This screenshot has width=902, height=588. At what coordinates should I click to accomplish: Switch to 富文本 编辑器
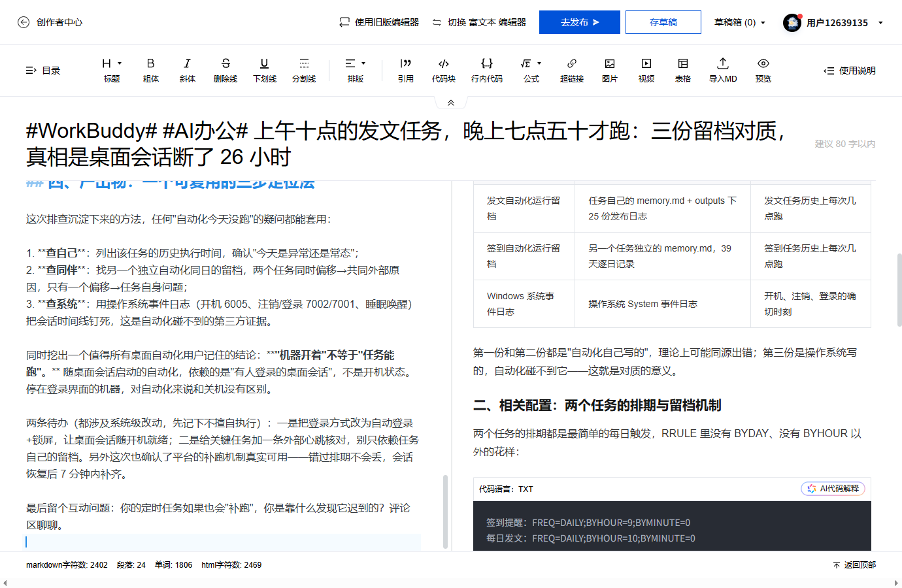pos(479,22)
